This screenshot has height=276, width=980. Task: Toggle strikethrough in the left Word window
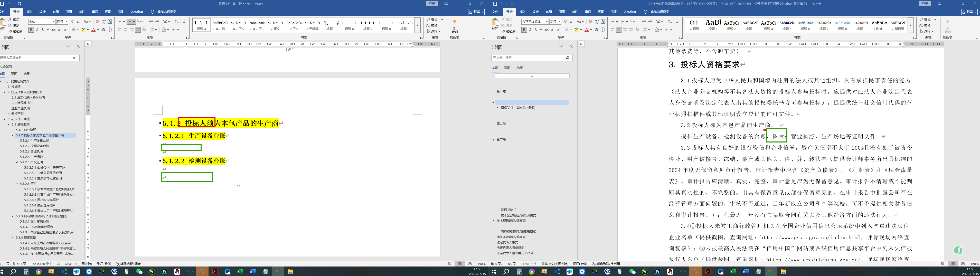[x=53, y=30]
